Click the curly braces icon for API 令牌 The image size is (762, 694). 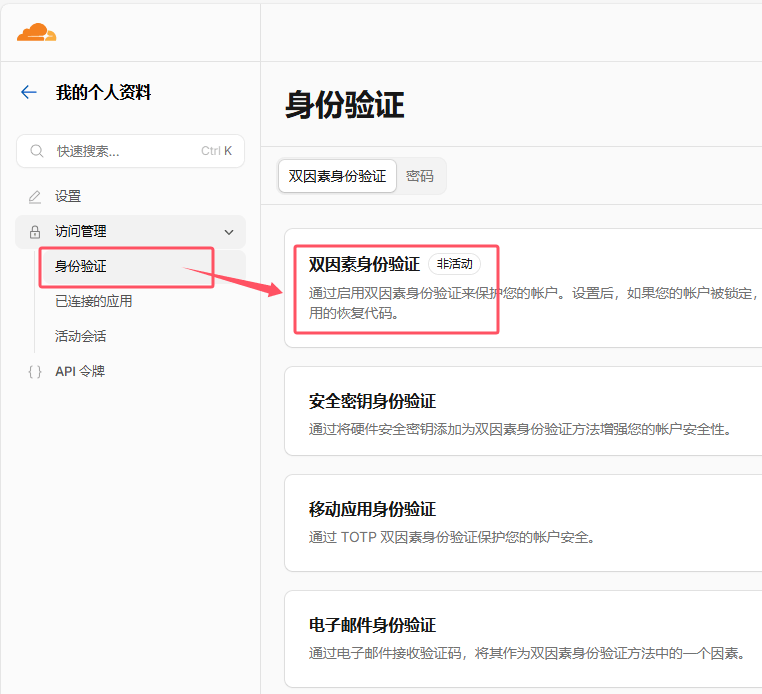tap(35, 372)
